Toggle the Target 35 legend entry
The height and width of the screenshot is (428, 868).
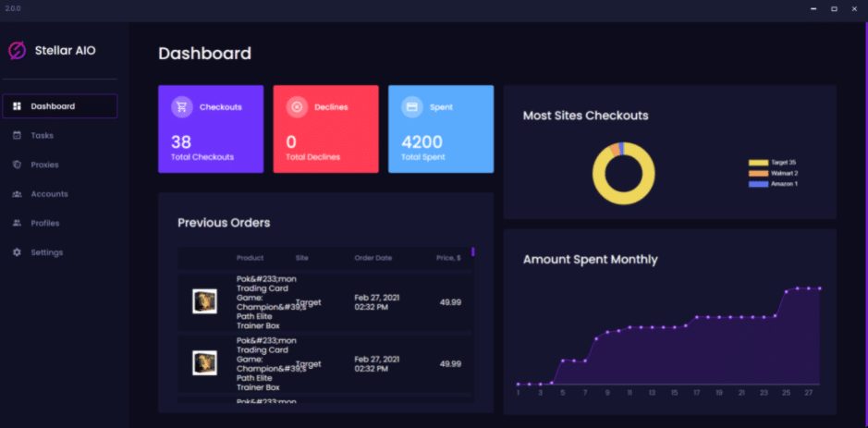pos(773,163)
